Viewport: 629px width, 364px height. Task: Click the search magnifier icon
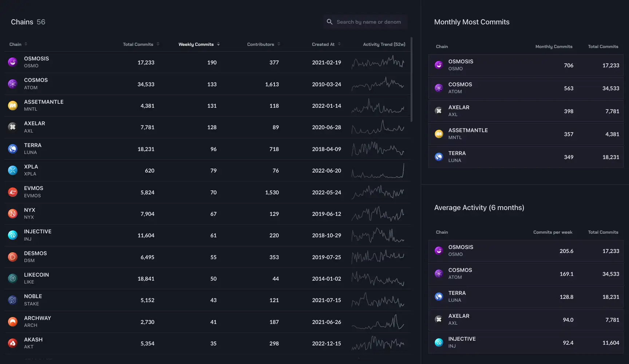click(x=329, y=22)
